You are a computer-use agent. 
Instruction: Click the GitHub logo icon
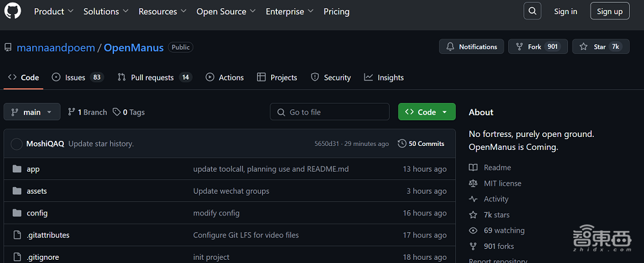(x=13, y=11)
